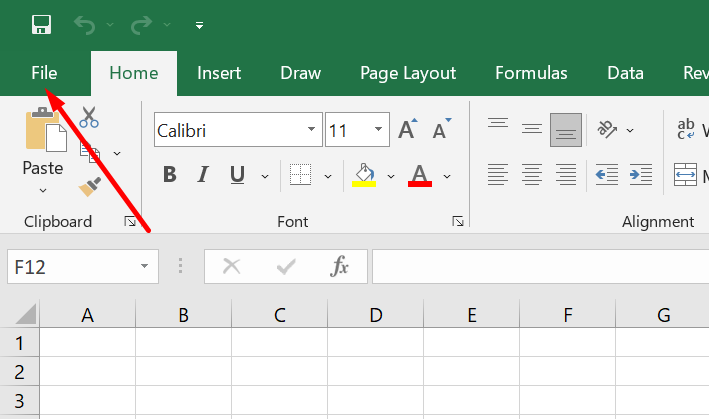Screen dimensions: 709x419
Task: Click the Save icon in the title bar
Action: click(41, 24)
